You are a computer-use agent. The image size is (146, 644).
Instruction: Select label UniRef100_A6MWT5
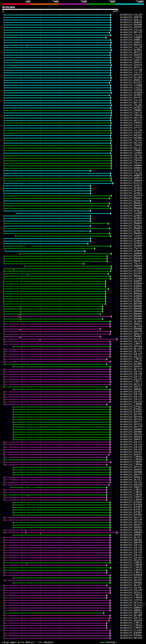131,176
